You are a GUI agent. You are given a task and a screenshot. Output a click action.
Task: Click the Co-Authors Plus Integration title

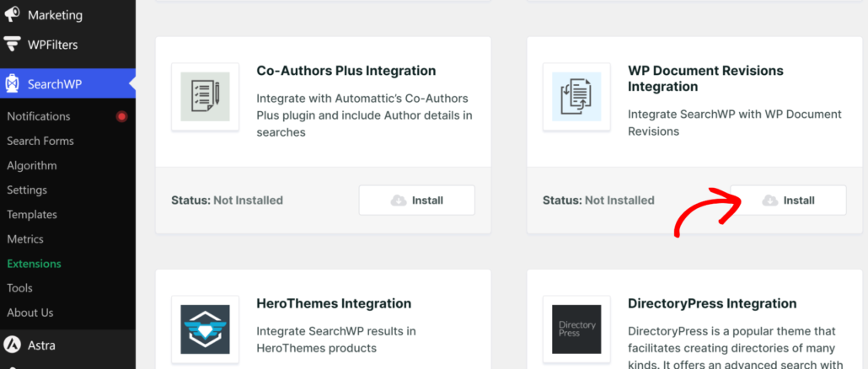pyautogui.click(x=346, y=71)
